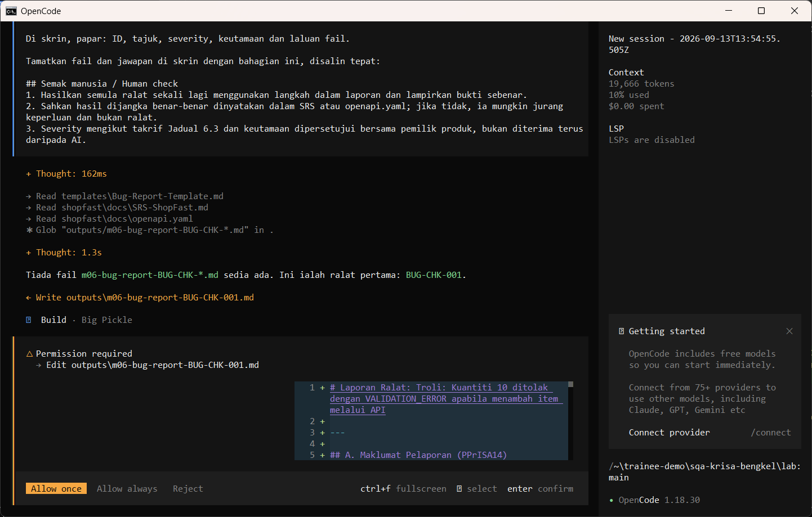Click the Build agent icon
The image size is (812, 517).
point(29,320)
